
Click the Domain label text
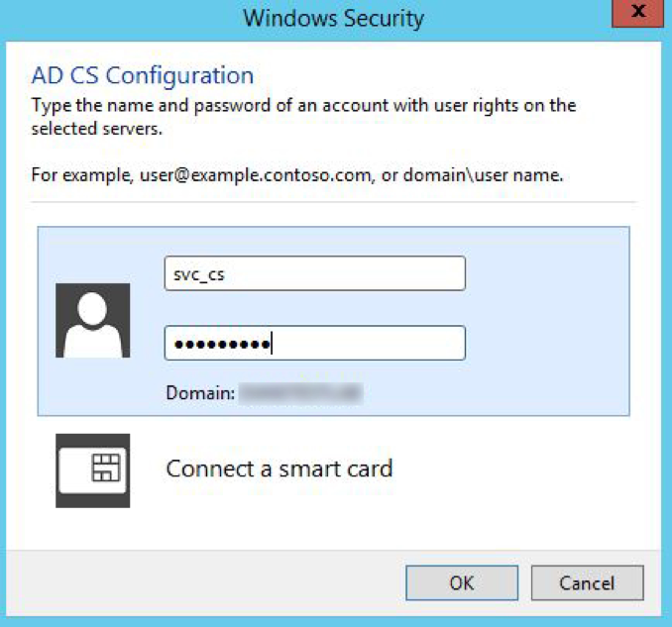coord(200,392)
